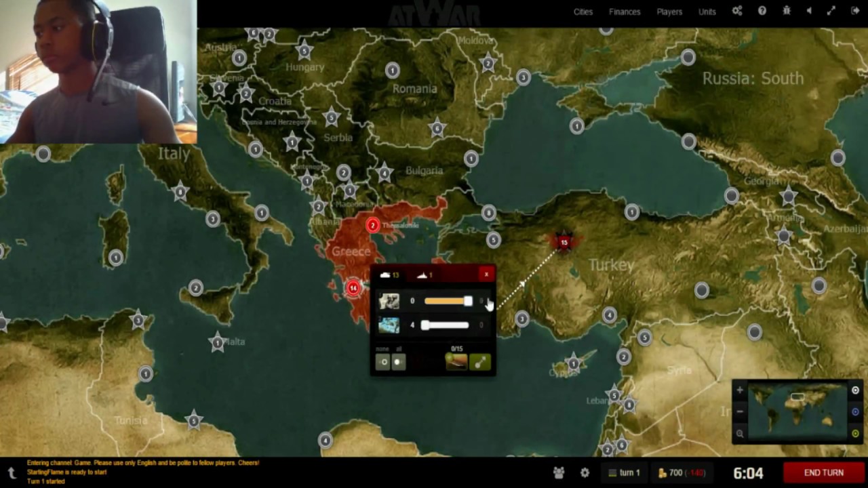
Task: Click the magnifier icon beside minimap
Action: point(740,434)
